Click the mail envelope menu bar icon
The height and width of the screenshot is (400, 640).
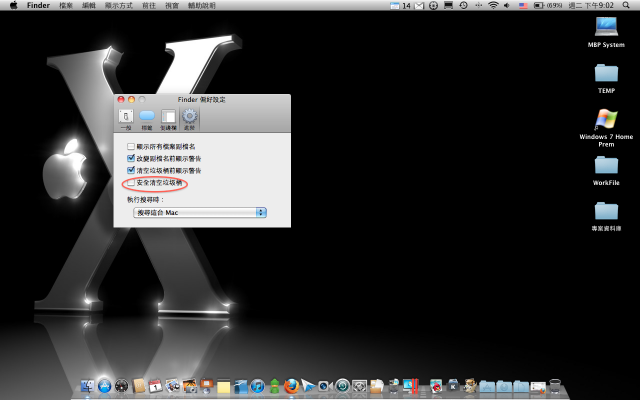point(419,5)
